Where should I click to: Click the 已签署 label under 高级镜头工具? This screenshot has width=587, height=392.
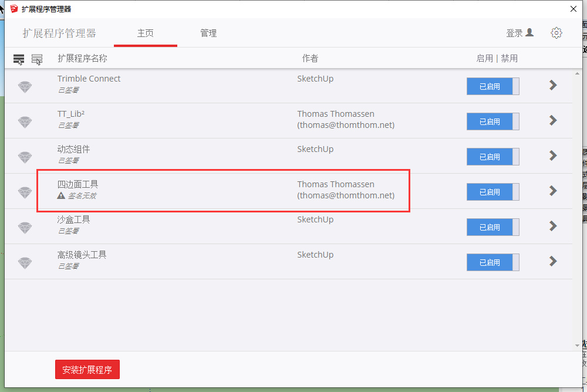tap(68, 266)
